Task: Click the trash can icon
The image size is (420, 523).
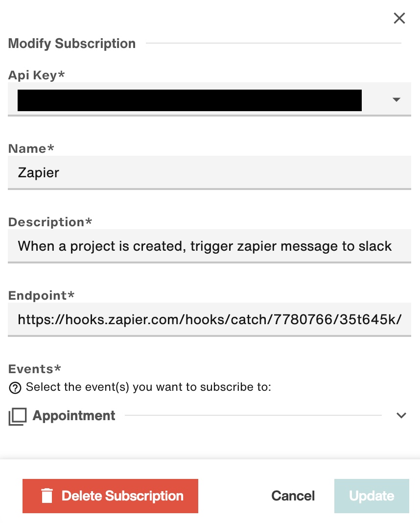Action: (47, 496)
